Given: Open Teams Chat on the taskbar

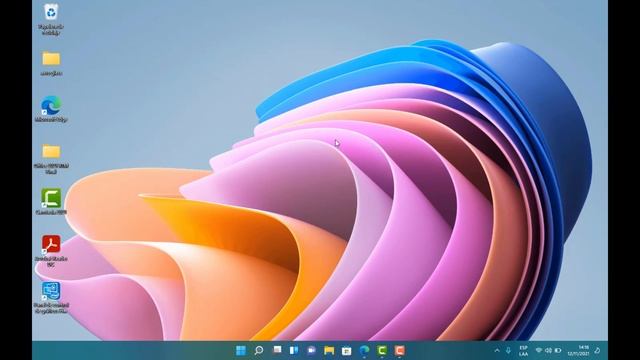Looking at the screenshot, I should click(x=311, y=351).
